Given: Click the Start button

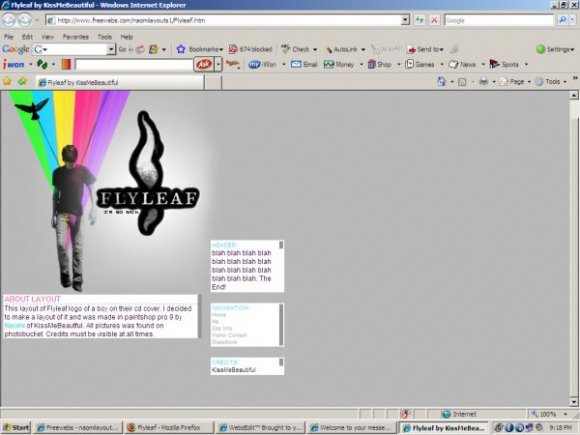Looking at the screenshot, I should tap(16, 428).
